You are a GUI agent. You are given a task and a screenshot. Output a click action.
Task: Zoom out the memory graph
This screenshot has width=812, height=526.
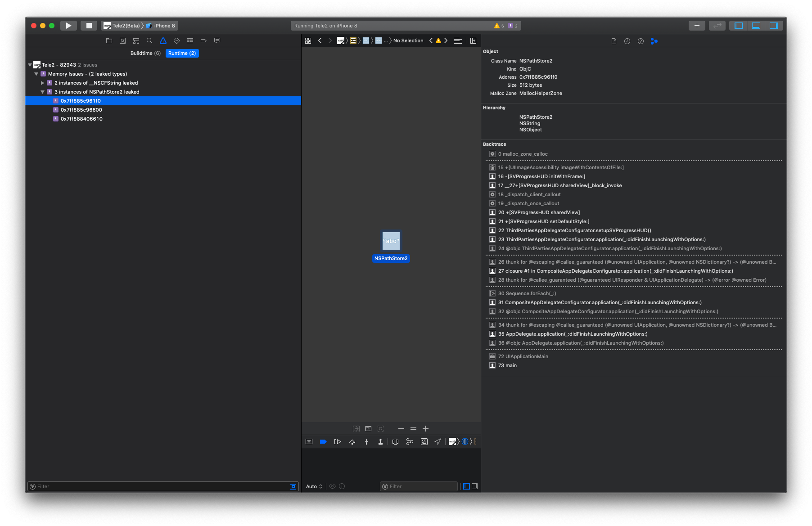(x=401, y=429)
